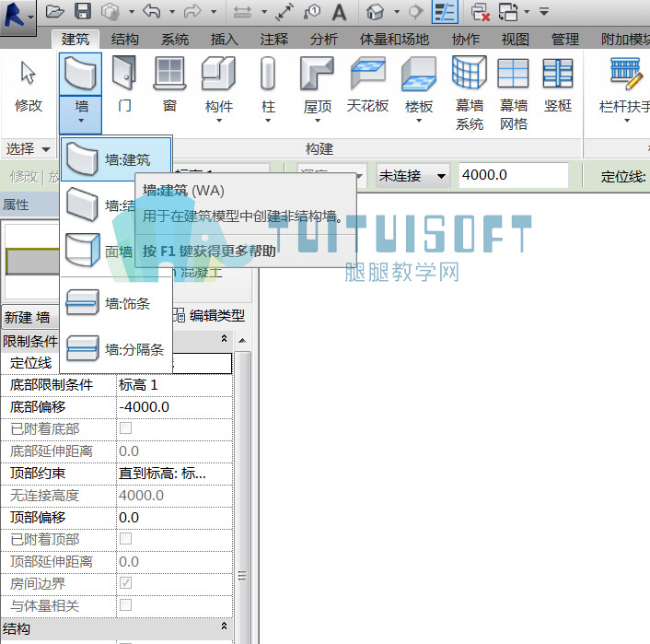Toggle the 已附着顶部 checkbox
This screenshot has height=644, width=650.
pyautogui.click(x=125, y=539)
